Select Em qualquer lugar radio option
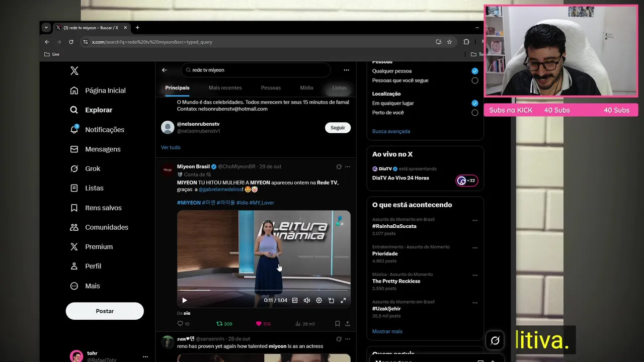 coord(474,103)
